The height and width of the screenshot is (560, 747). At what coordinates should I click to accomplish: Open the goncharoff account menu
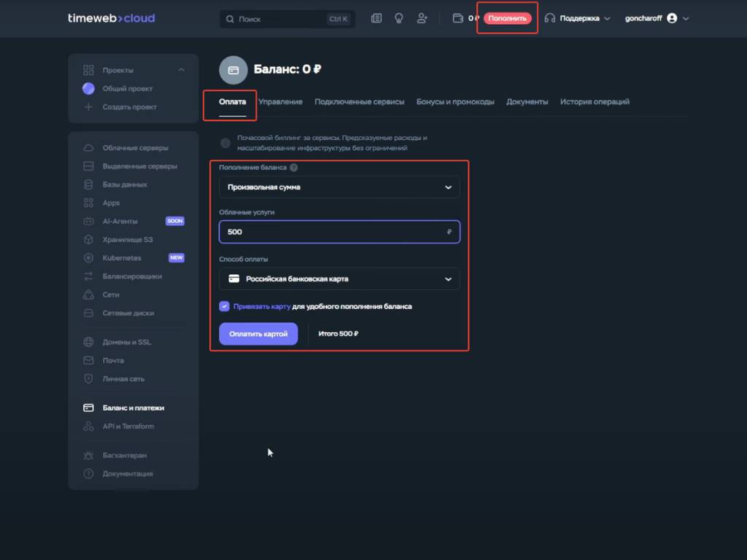657,18
